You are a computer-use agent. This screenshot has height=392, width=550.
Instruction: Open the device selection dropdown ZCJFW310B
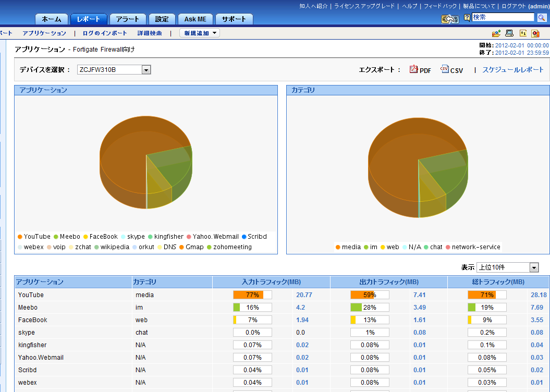point(146,70)
